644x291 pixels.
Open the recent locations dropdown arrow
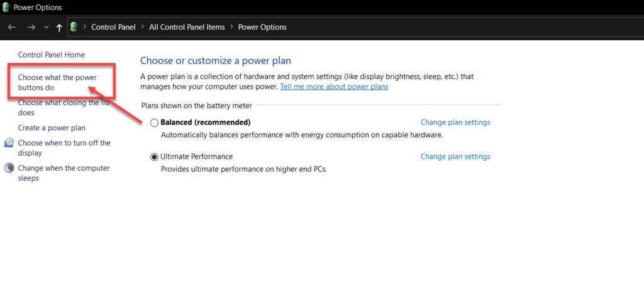47,27
